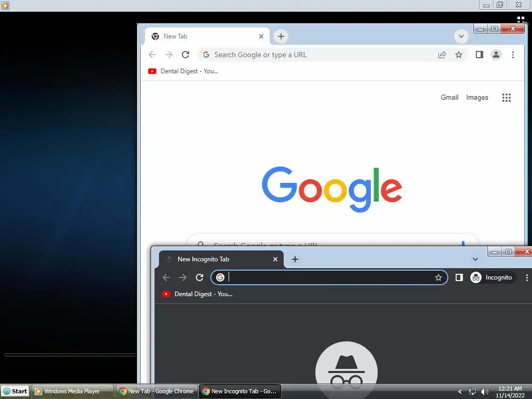Click microphone icon in Google search box
Viewport: 532px width, 399px height.
tap(463, 244)
